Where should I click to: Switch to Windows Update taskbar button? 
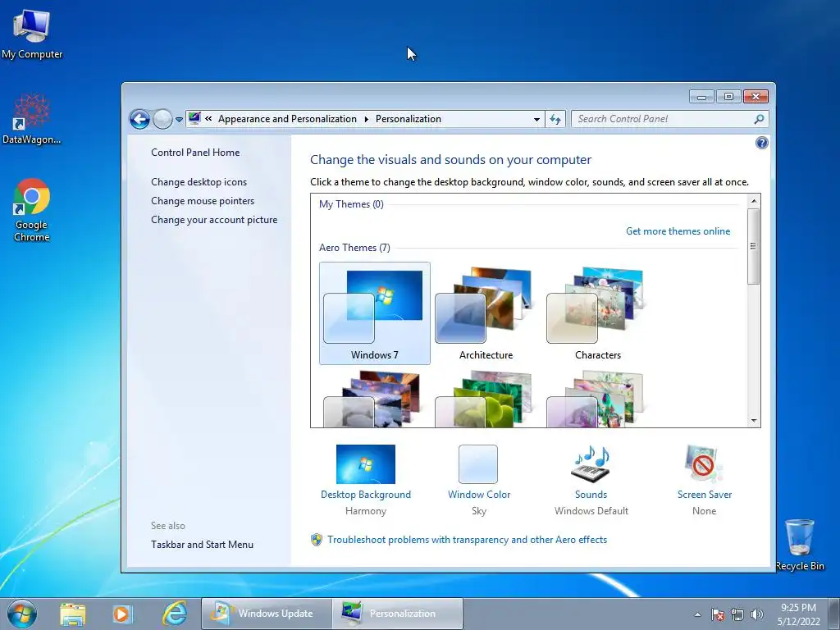point(267,614)
